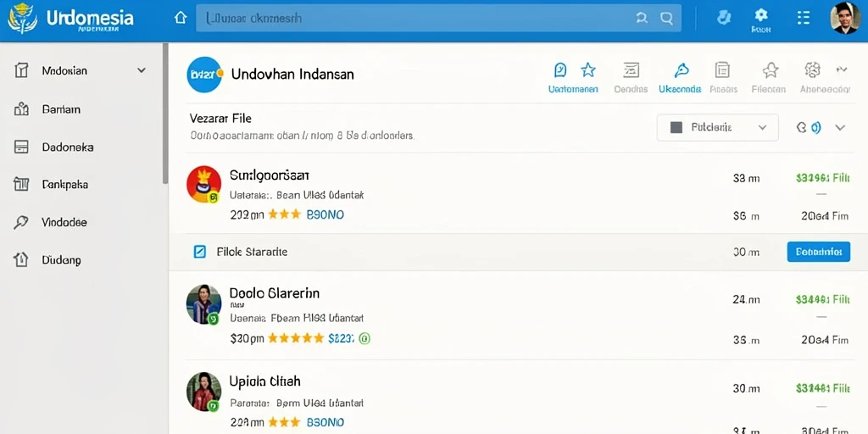Open the grid menu icon in header
This screenshot has width=868, height=434.
click(804, 18)
